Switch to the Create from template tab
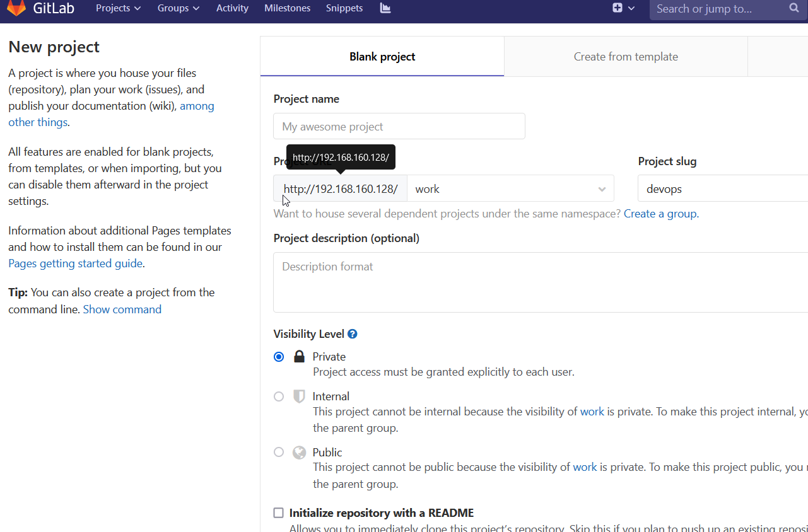 tap(626, 57)
